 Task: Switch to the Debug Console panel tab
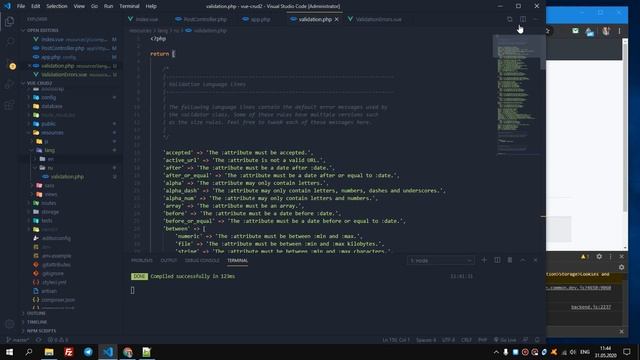point(202,260)
